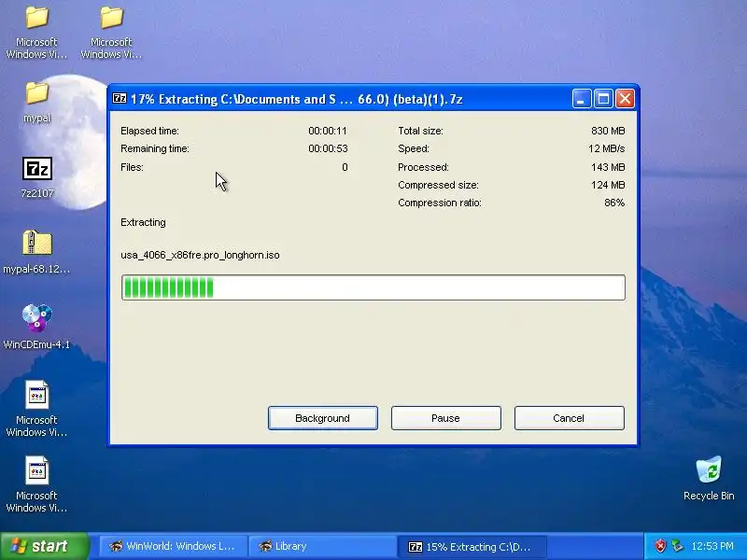The width and height of the screenshot is (747, 560).
Task: Cancel the extraction
Action: 569,418
